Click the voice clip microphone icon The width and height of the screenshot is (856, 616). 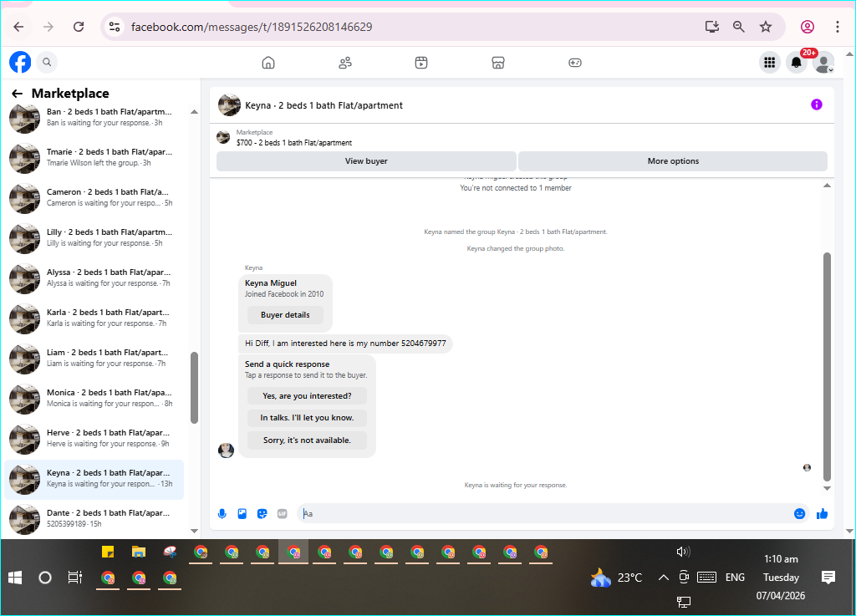(222, 513)
